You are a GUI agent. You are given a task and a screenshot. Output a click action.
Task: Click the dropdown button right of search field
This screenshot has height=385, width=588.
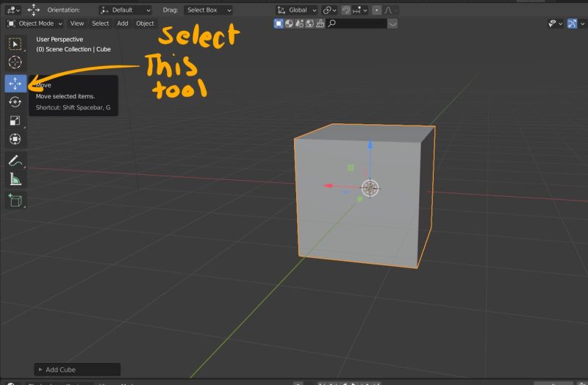(x=392, y=24)
